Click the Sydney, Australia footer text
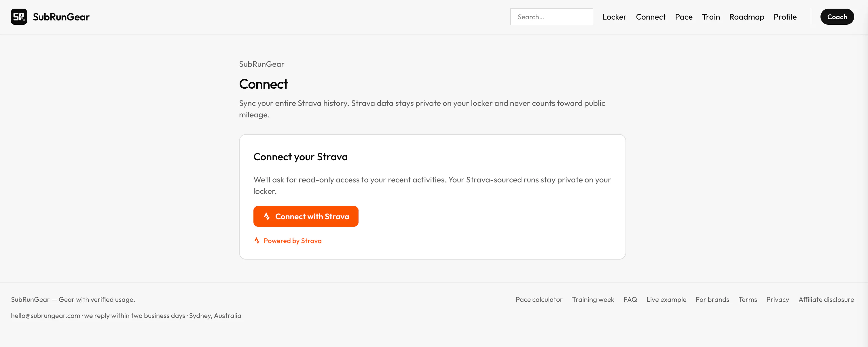Image resolution: width=868 pixels, height=347 pixels. click(x=215, y=316)
